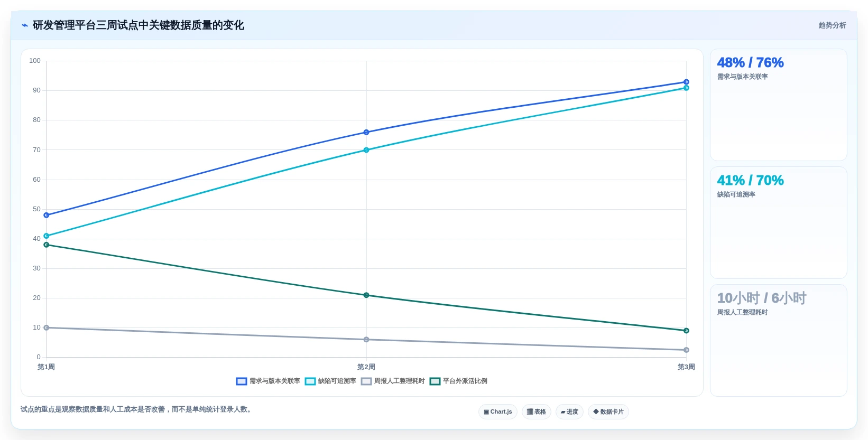868x440 pixels.
Task: Click 平台外派活比例 data point at 第2周
Action: (366, 295)
